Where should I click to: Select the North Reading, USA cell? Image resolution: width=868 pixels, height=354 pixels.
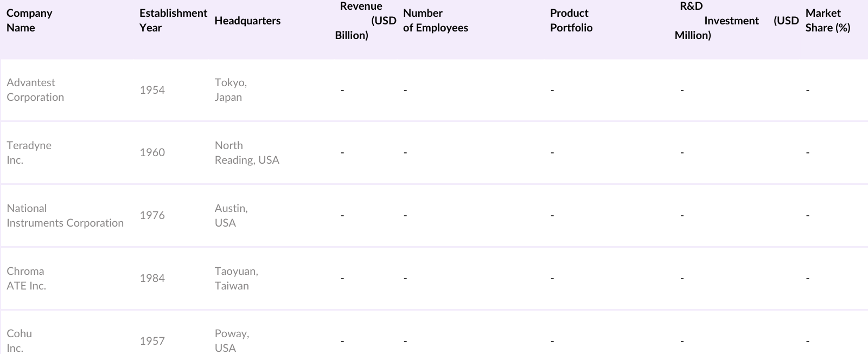tap(247, 153)
